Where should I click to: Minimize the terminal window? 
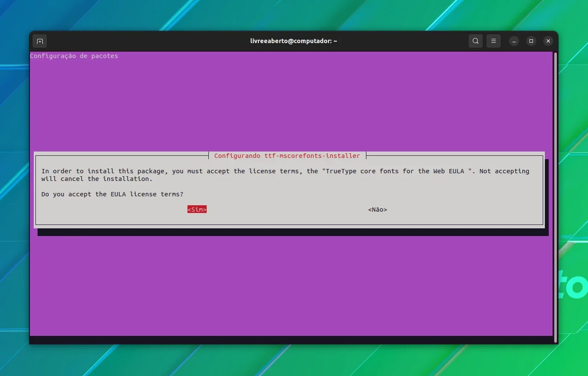[x=514, y=41]
